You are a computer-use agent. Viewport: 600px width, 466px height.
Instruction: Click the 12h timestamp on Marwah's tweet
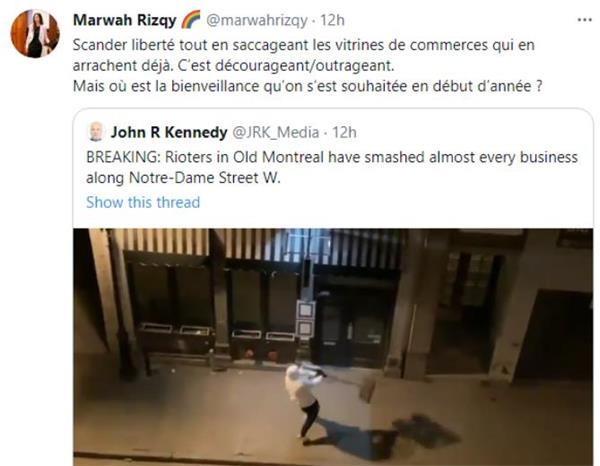332,20
